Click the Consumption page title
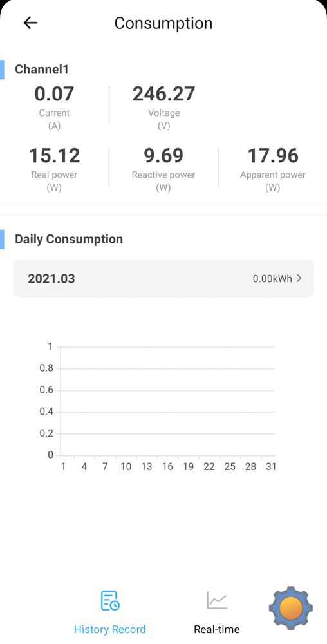 click(x=163, y=23)
